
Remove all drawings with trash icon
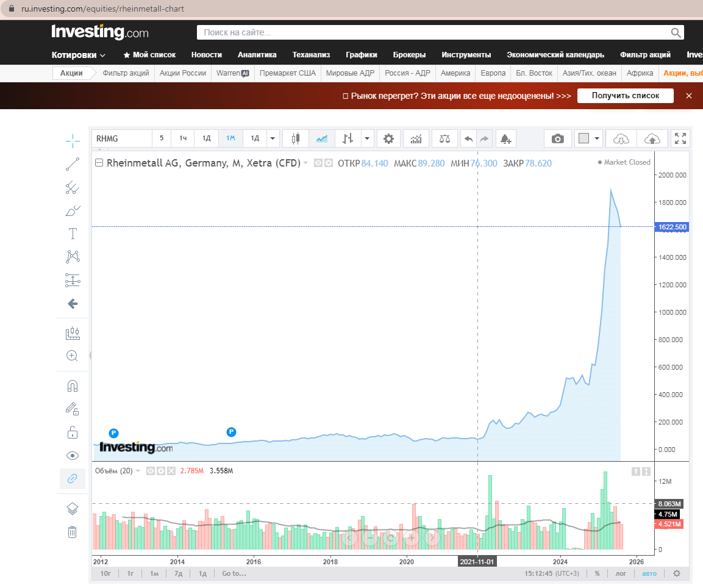coord(72,532)
